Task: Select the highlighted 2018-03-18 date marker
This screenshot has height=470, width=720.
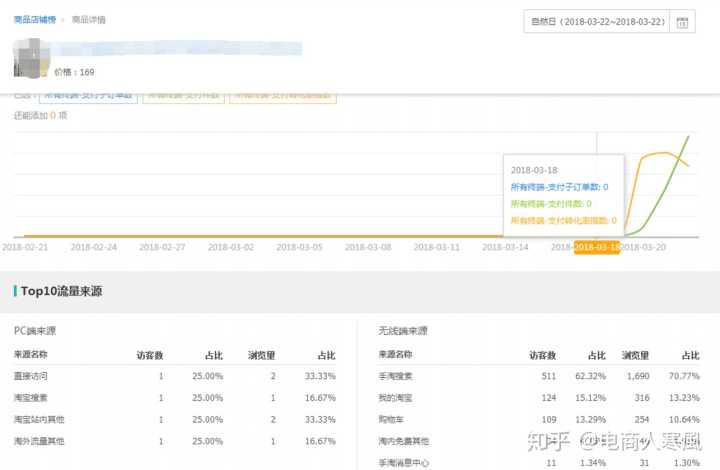Action: point(596,246)
